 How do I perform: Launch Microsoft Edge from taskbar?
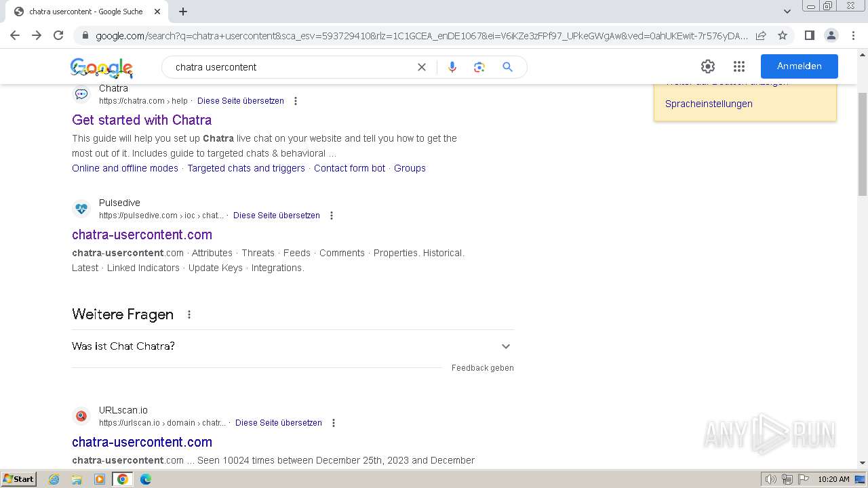coord(146,479)
